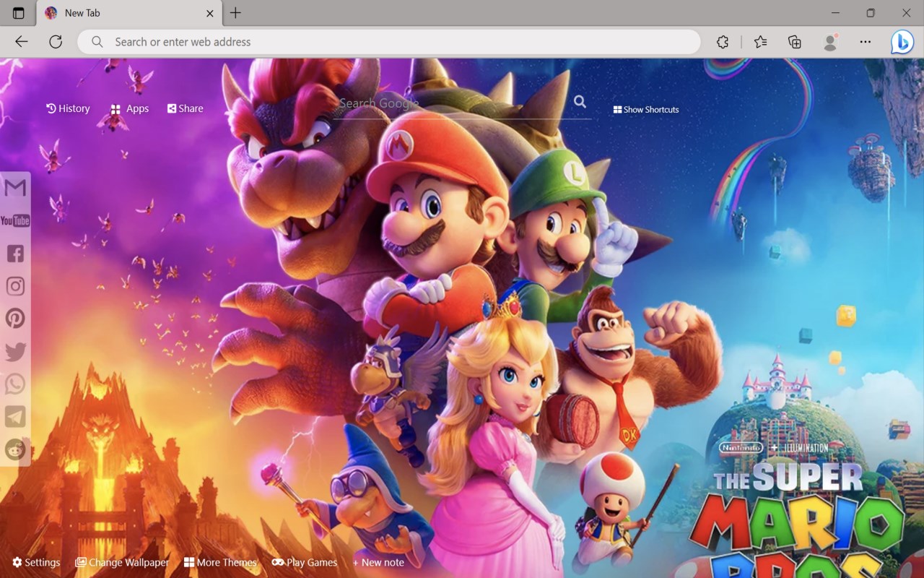The height and width of the screenshot is (578, 924).
Task: Focus the browser address bar
Action: (x=389, y=42)
